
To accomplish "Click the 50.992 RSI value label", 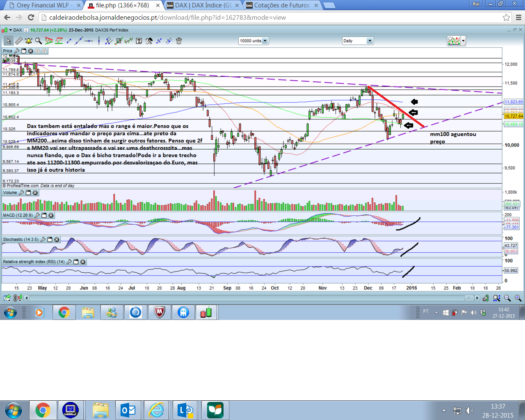I will [511, 270].
